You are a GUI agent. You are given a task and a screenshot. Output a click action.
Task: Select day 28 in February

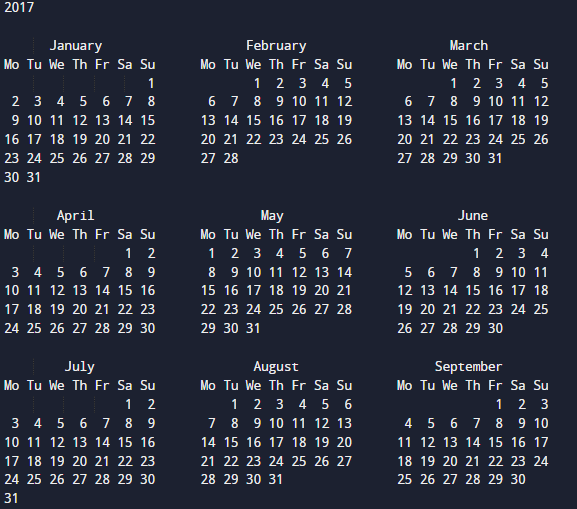[231, 159]
